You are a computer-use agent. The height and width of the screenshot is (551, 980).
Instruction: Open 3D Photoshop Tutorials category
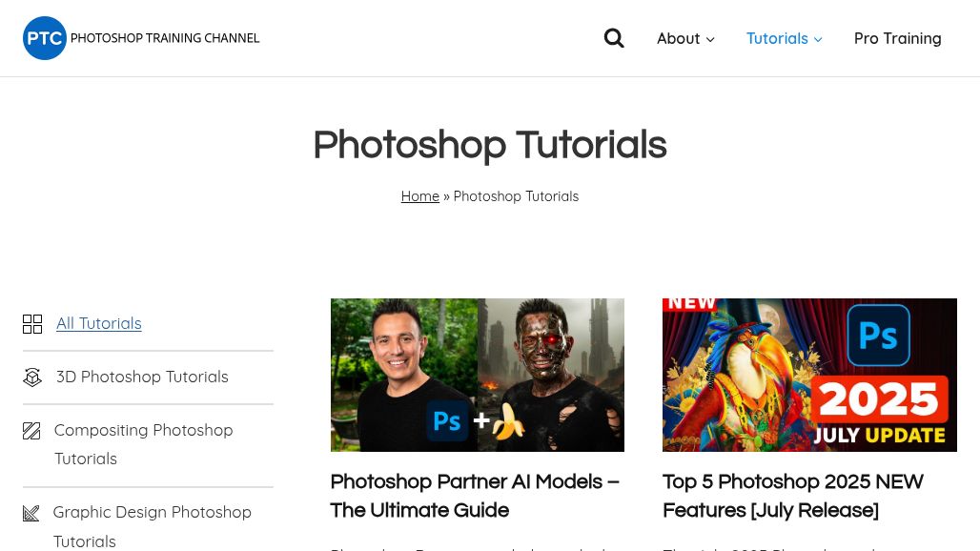(142, 377)
